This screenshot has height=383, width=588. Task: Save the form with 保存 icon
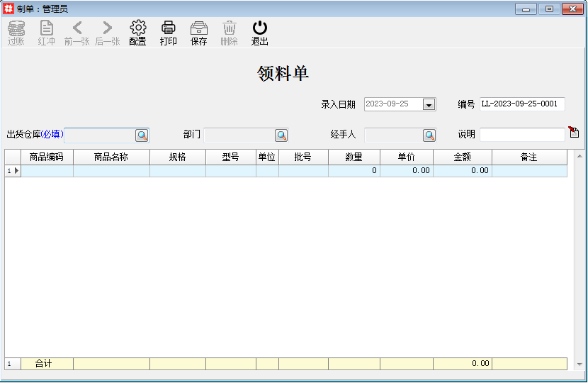pyautogui.click(x=199, y=28)
